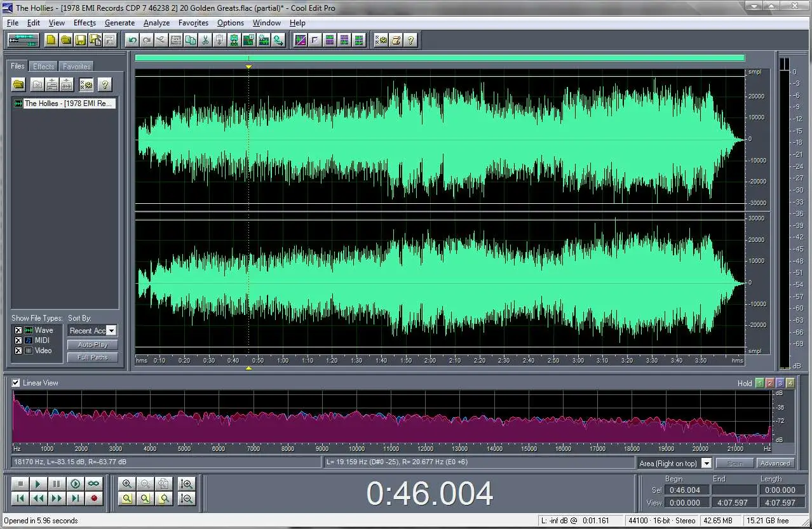Open a file using the main toolbar folder icon
This screenshot has height=529, width=812.
pos(66,40)
